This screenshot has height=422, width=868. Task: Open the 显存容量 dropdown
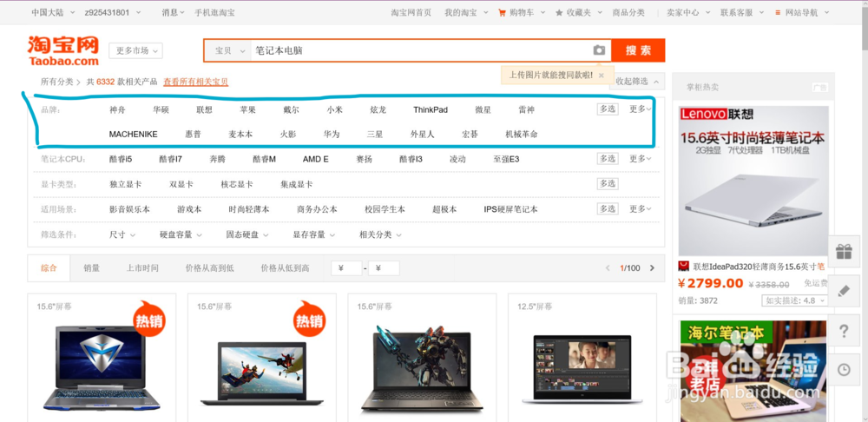[314, 234]
